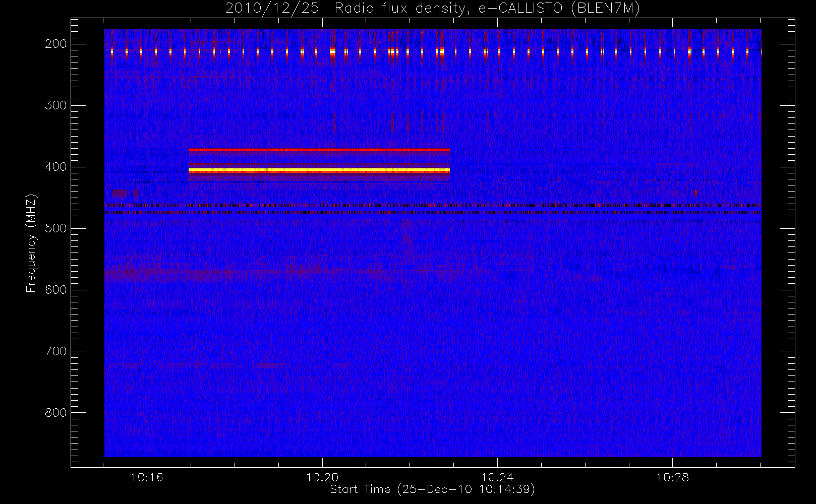The image size is (816, 504).
Task: Click the Start Time axis label
Action: point(432,489)
